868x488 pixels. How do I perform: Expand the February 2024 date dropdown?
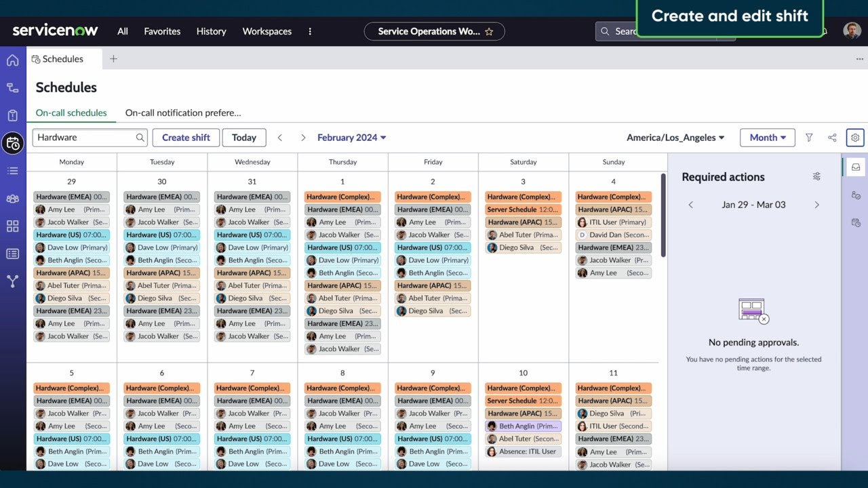pyautogui.click(x=351, y=137)
